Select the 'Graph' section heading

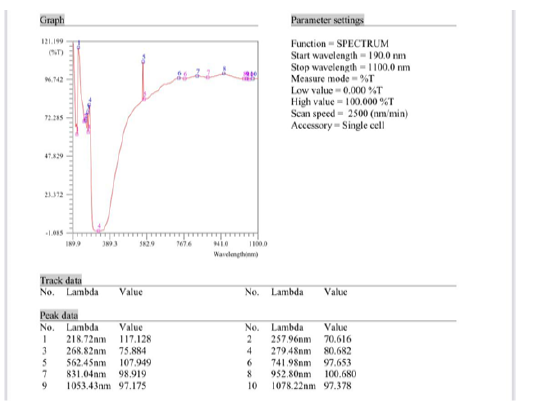click(x=52, y=20)
